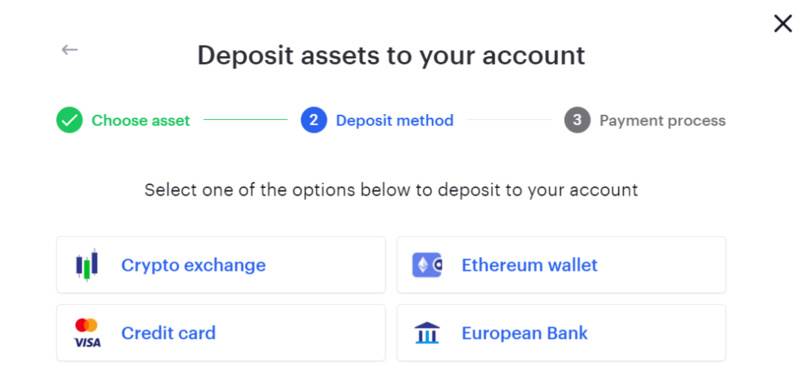Pick Credit card deposit option
The image size is (800, 386).
coord(221,333)
